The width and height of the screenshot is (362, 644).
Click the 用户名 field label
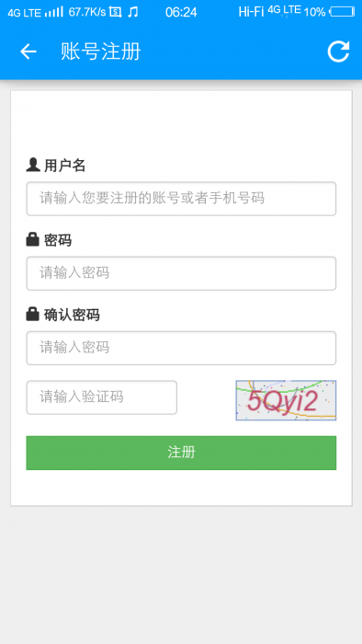(x=65, y=166)
